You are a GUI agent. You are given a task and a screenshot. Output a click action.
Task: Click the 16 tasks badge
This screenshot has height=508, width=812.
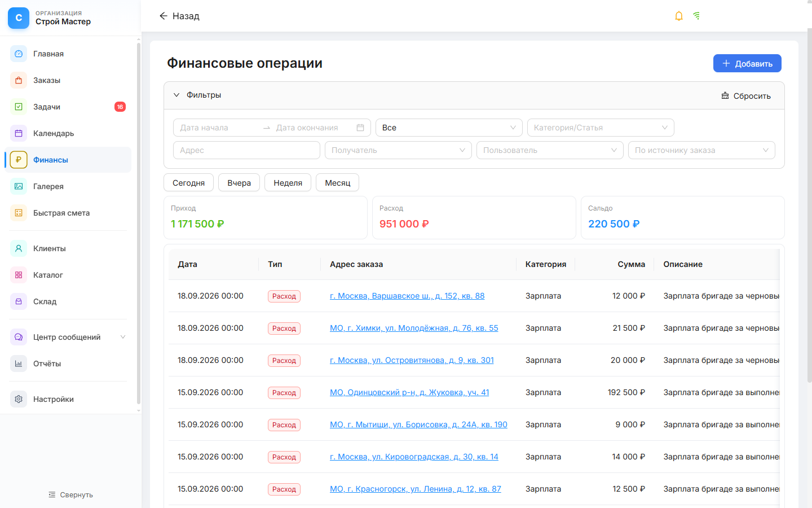tap(120, 107)
